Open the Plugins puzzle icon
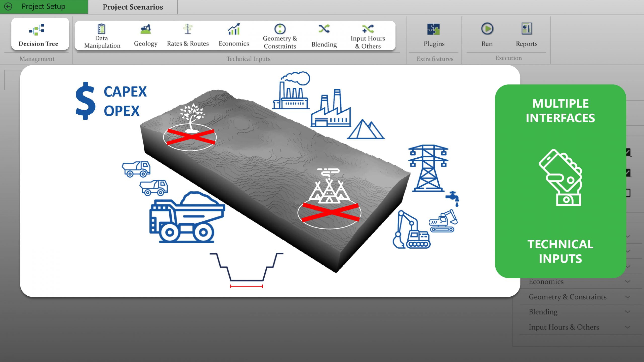Viewport: 644px width, 362px height. [434, 29]
